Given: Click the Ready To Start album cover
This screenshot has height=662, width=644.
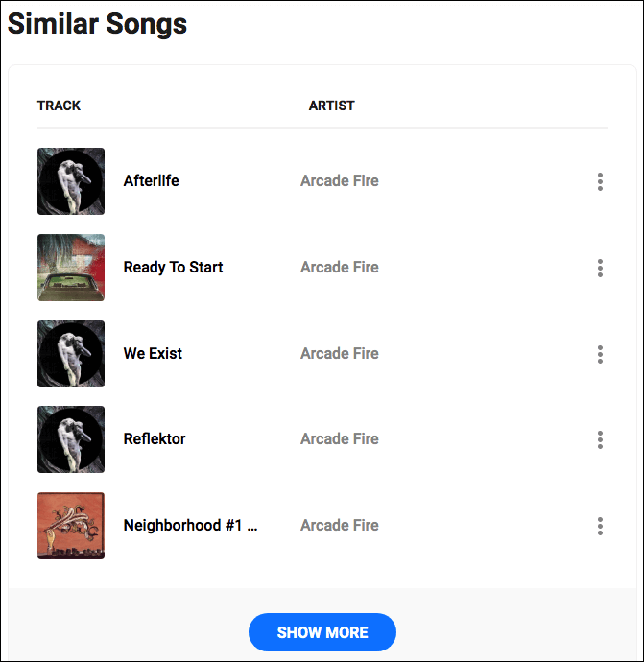Looking at the screenshot, I should tap(71, 268).
